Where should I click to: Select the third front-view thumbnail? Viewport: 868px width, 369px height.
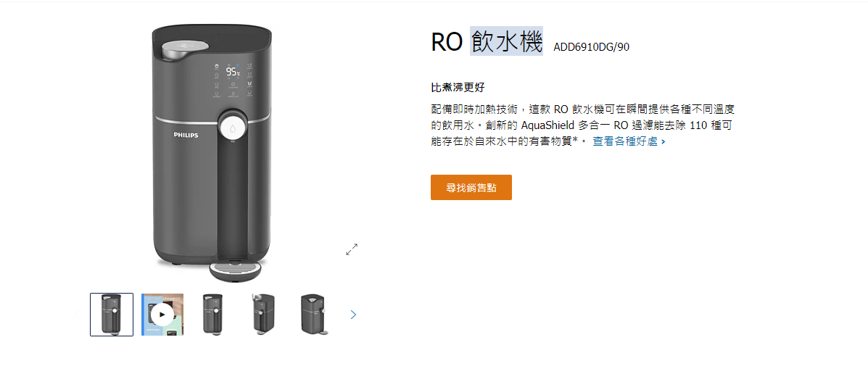coord(212,314)
